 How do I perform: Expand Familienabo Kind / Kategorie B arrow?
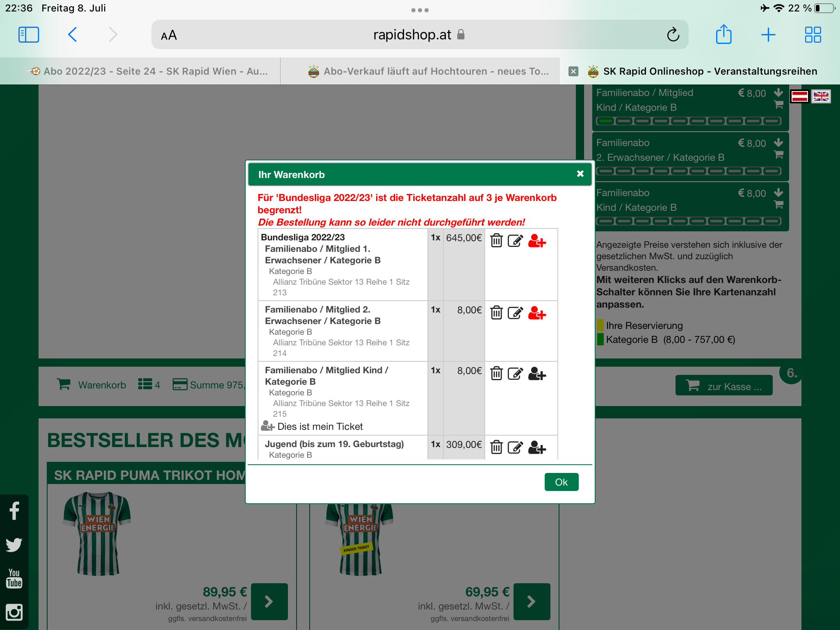click(778, 192)
